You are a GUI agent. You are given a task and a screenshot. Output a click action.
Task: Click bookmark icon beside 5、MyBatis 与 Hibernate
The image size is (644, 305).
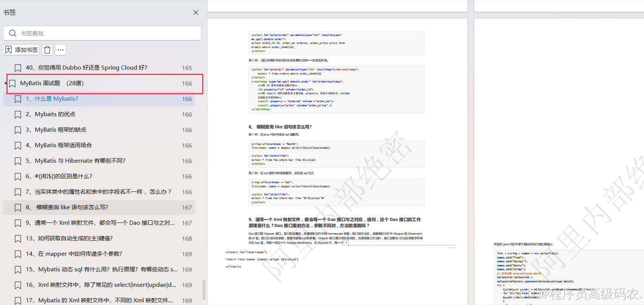[x=18, y=161]
